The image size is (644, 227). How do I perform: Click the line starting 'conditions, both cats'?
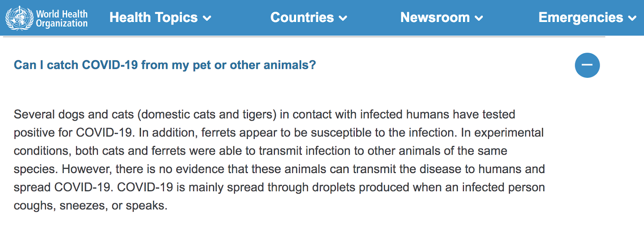(x=260, y=151)
